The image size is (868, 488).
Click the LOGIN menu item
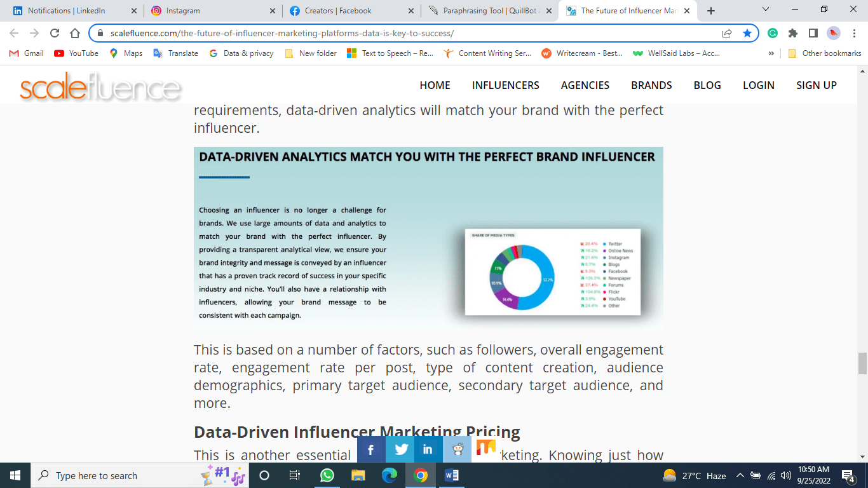[x=759, y=85]
